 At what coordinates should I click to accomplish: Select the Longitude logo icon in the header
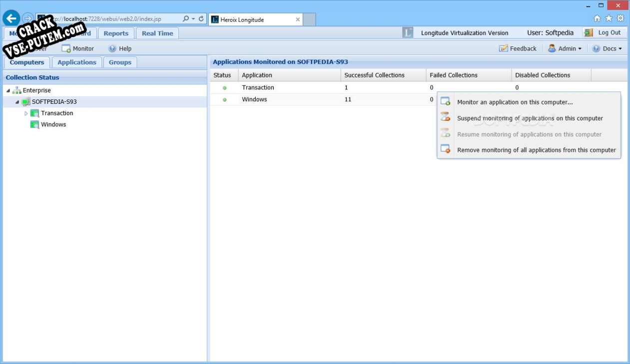[x=407, y=32]
